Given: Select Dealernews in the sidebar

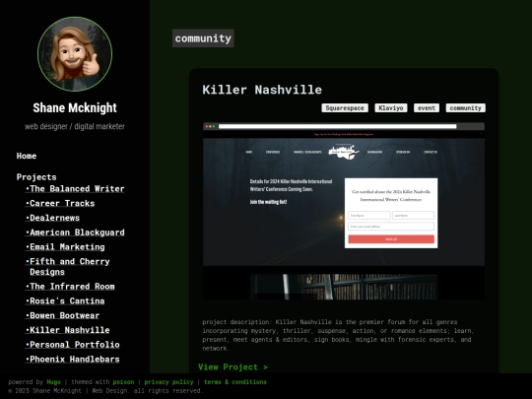Looking at the screenshot, I should point(52,218).
